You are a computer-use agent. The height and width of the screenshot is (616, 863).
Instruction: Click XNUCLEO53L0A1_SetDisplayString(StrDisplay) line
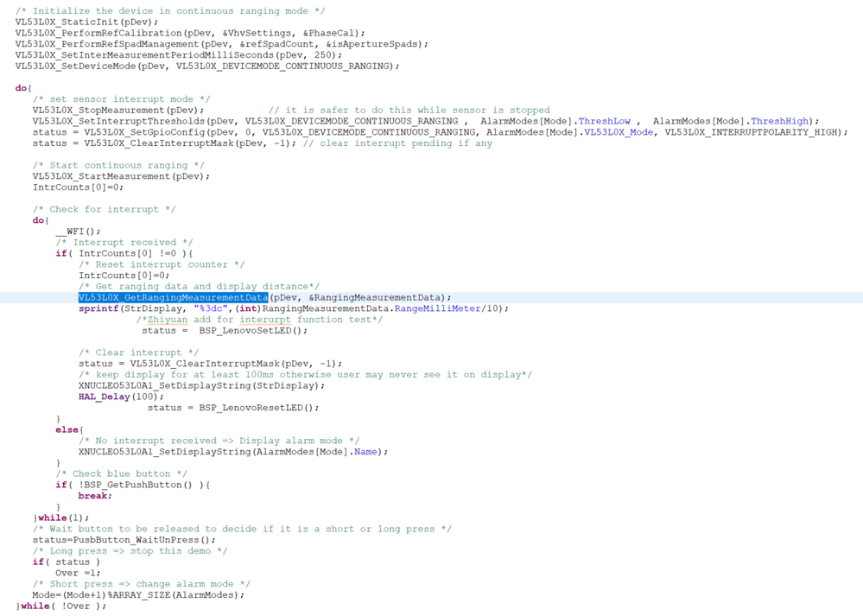point(201,385)
